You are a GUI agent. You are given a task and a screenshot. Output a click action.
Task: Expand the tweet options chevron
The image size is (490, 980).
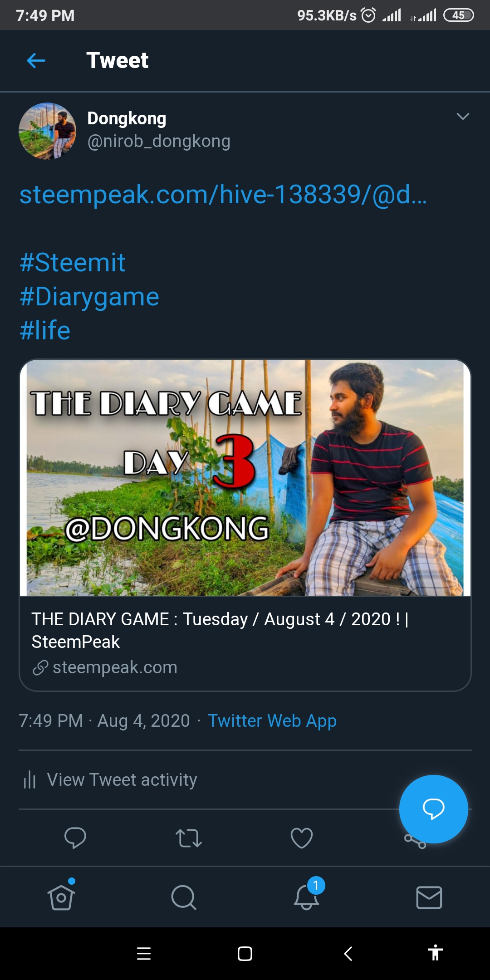click(462, 117)
